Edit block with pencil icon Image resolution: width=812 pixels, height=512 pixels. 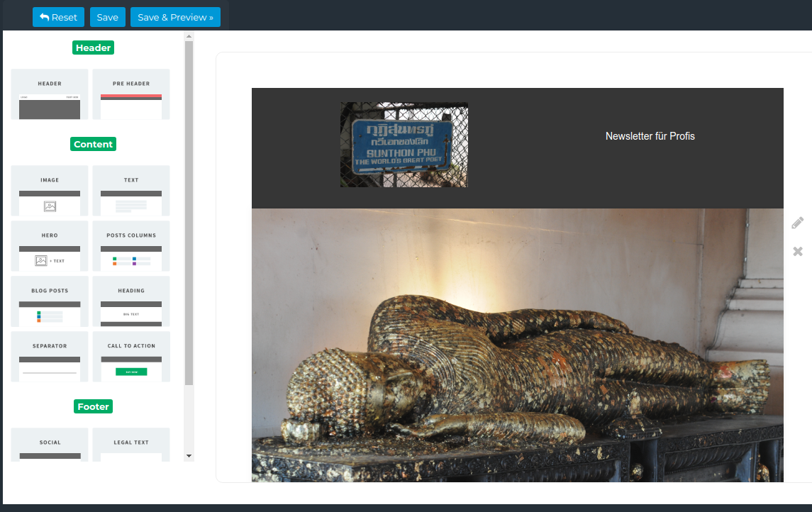click(798, 223)
